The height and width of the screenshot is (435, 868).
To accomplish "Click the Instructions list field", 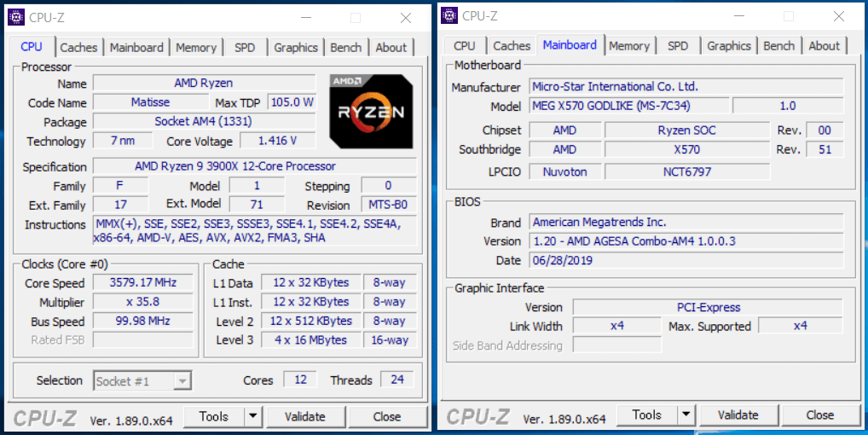I will point(255,231).
